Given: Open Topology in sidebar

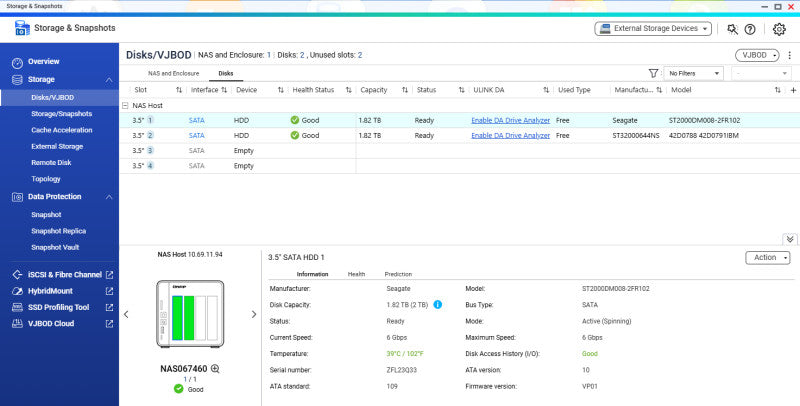Looking at the screenshot, I should (46, 179).
